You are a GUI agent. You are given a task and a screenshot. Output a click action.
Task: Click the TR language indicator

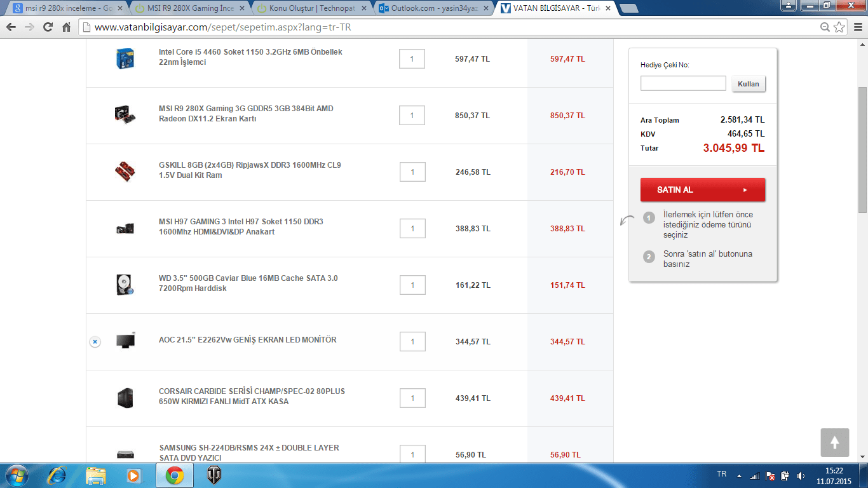coord(722,475)
